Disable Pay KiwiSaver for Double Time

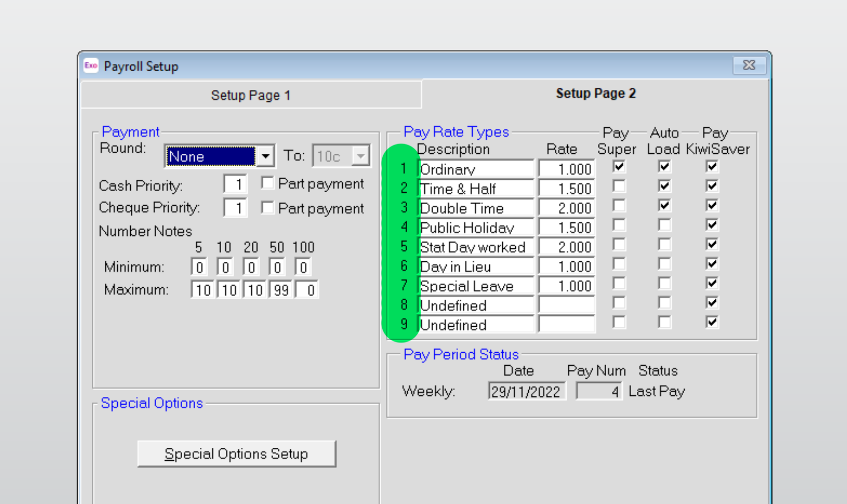[x=711, y=206]
